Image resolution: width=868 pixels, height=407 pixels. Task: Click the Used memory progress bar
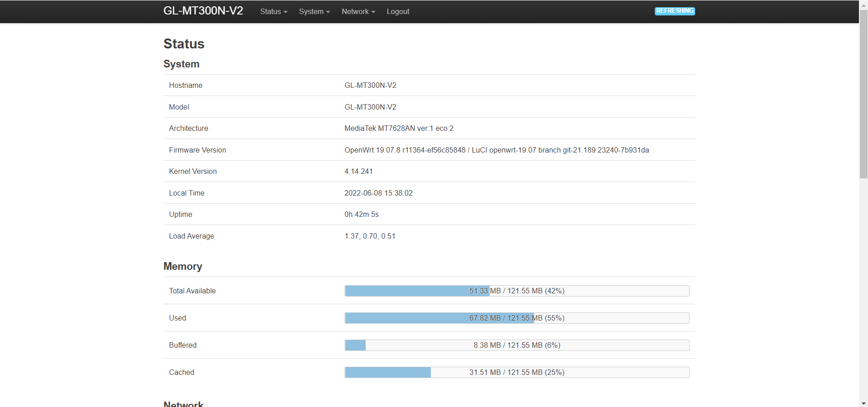517,318
